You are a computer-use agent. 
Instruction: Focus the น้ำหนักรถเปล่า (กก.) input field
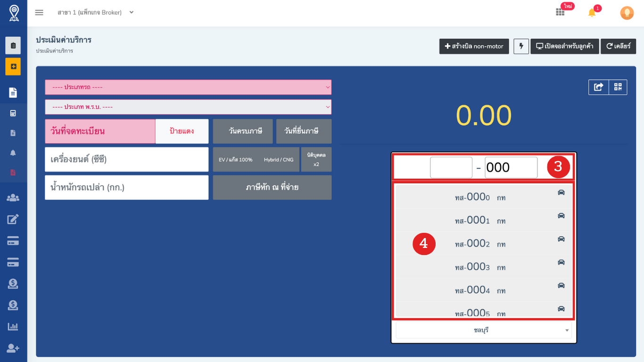tap(127, 188)
